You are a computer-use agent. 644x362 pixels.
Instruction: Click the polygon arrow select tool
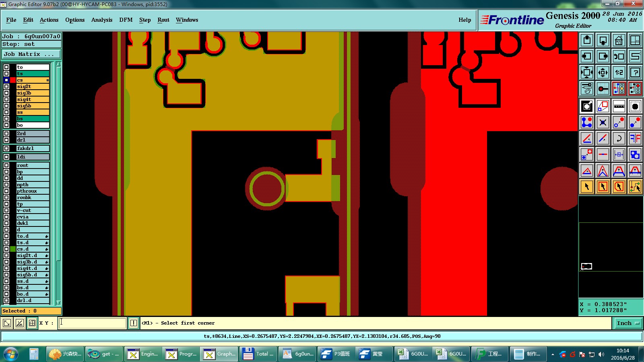pyautogui.click(x=619, y=187)
